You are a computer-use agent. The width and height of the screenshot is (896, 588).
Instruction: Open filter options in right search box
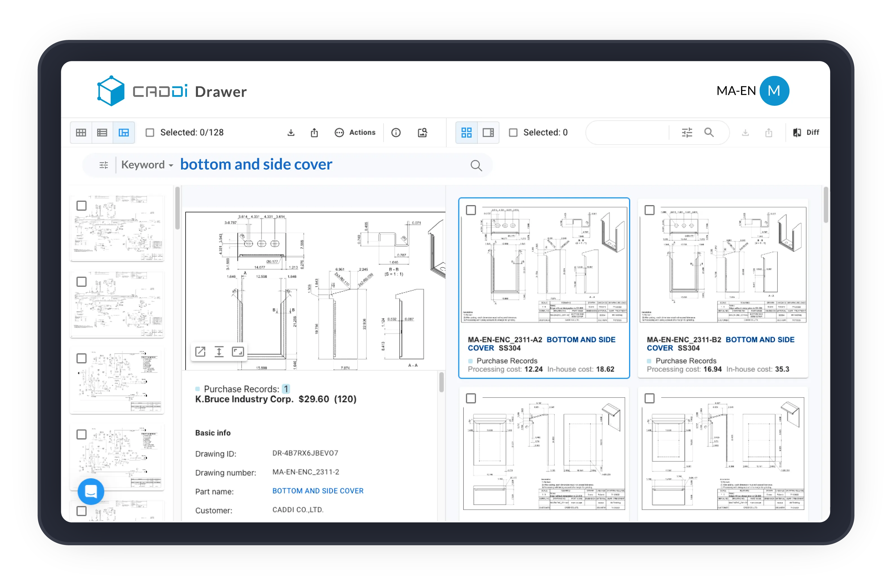coord(687,133)
